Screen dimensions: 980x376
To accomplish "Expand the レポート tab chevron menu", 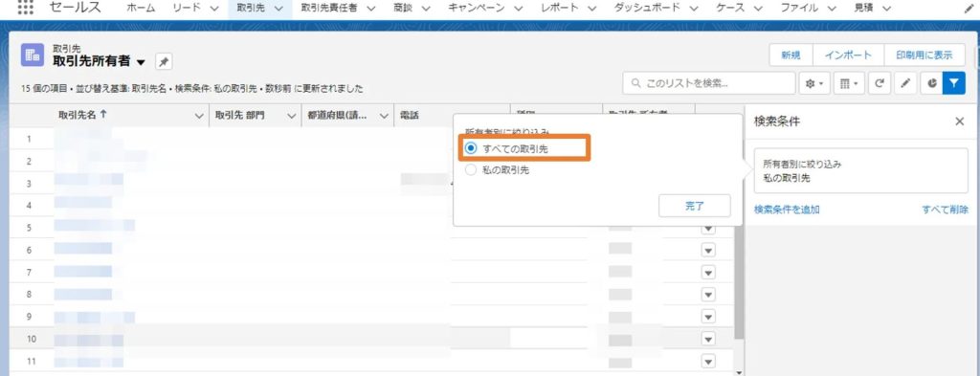I will click(592, 8).
